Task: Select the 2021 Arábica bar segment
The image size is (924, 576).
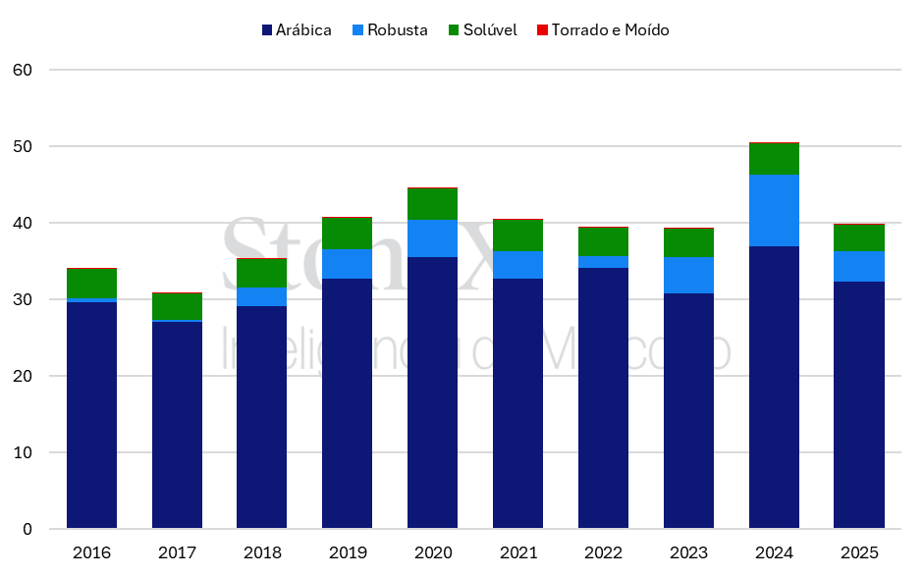Action: point(518,403)
